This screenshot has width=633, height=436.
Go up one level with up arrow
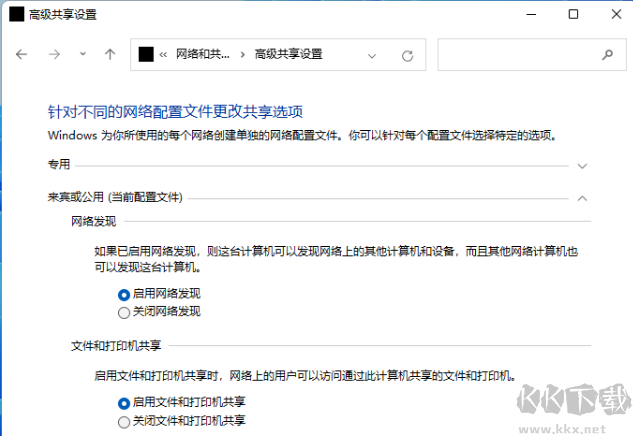[x=110, y=54]
